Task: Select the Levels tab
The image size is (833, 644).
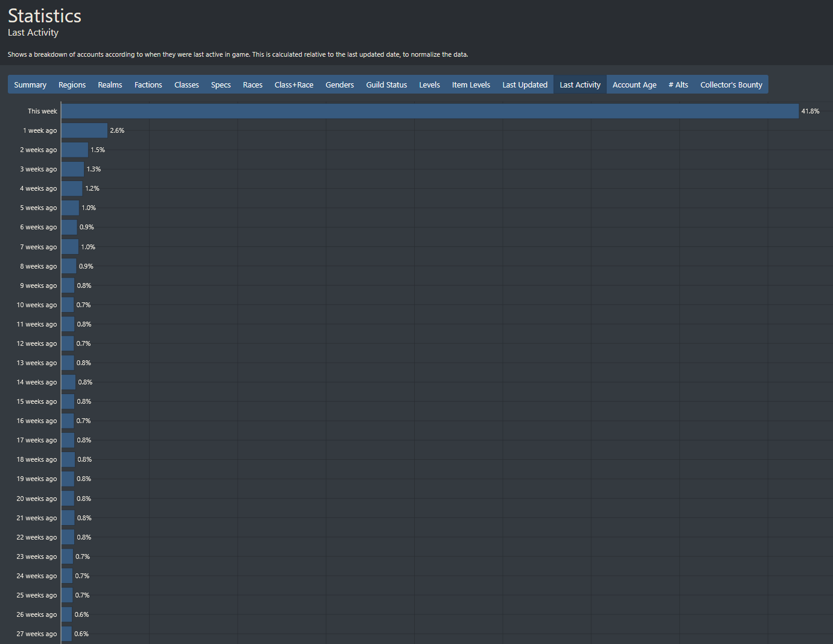Action: pos(429,84)
